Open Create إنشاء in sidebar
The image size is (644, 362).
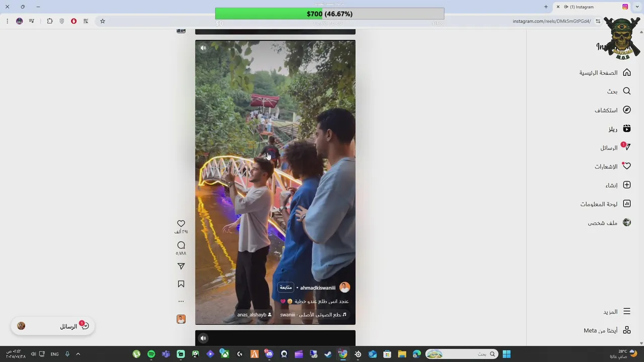coord(618,185)
